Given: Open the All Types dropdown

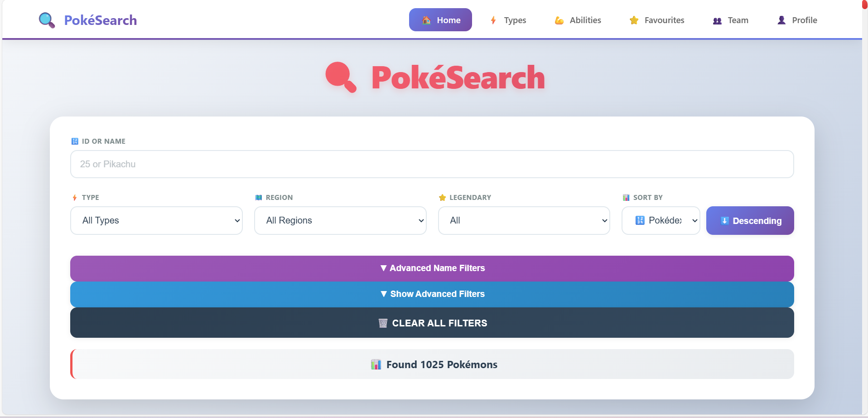Looking at the screenshot, I should (156, 220).
